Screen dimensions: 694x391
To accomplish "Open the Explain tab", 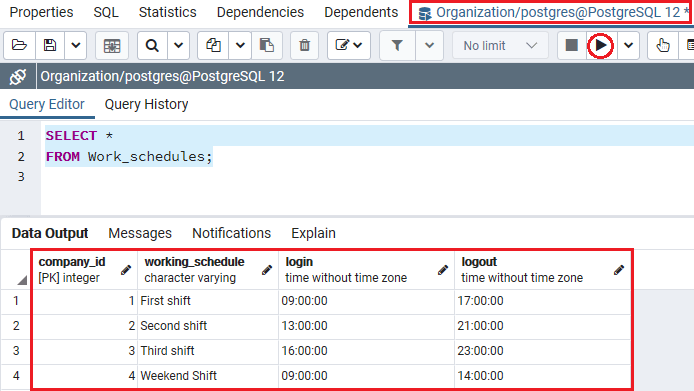I will [313, 233].
